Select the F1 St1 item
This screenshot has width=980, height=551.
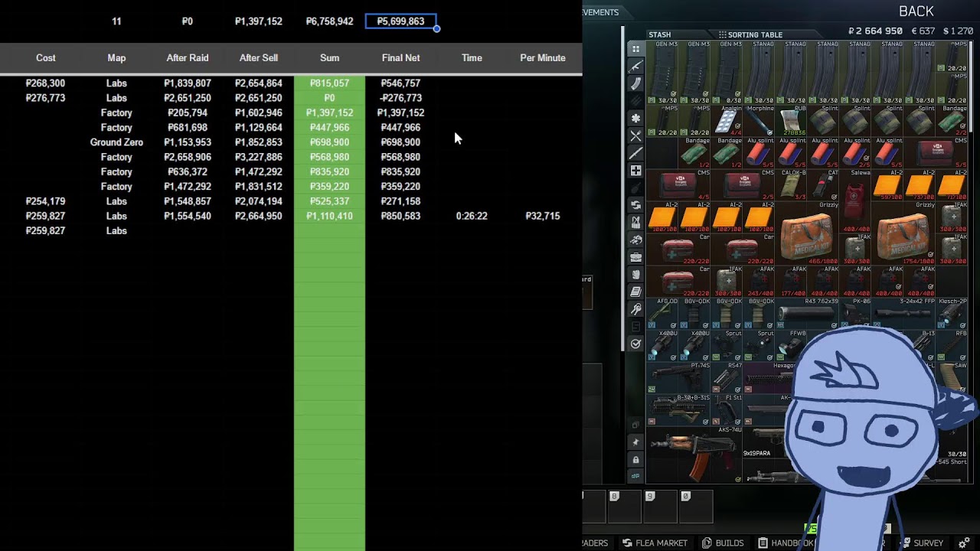click(x=727, y=410)
